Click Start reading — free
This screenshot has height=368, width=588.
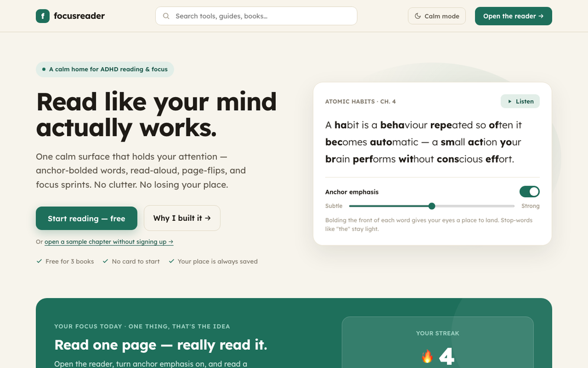tap(86, 218)
